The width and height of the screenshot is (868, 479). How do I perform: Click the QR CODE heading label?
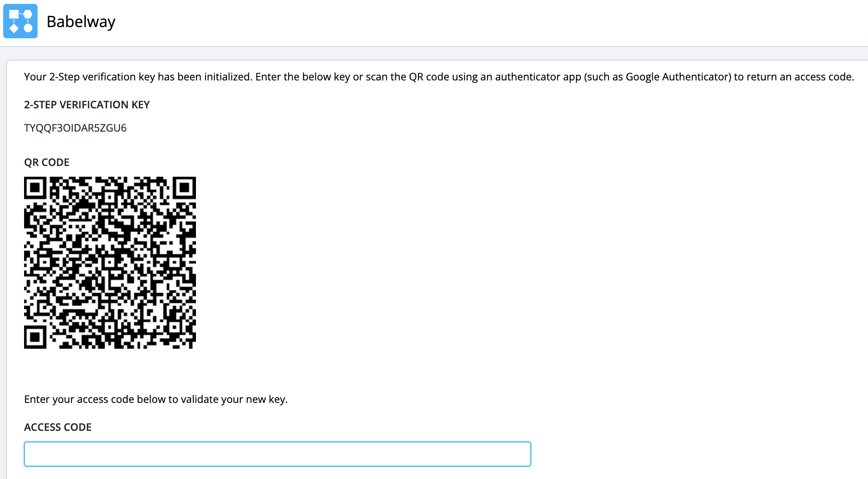point(46,163)
